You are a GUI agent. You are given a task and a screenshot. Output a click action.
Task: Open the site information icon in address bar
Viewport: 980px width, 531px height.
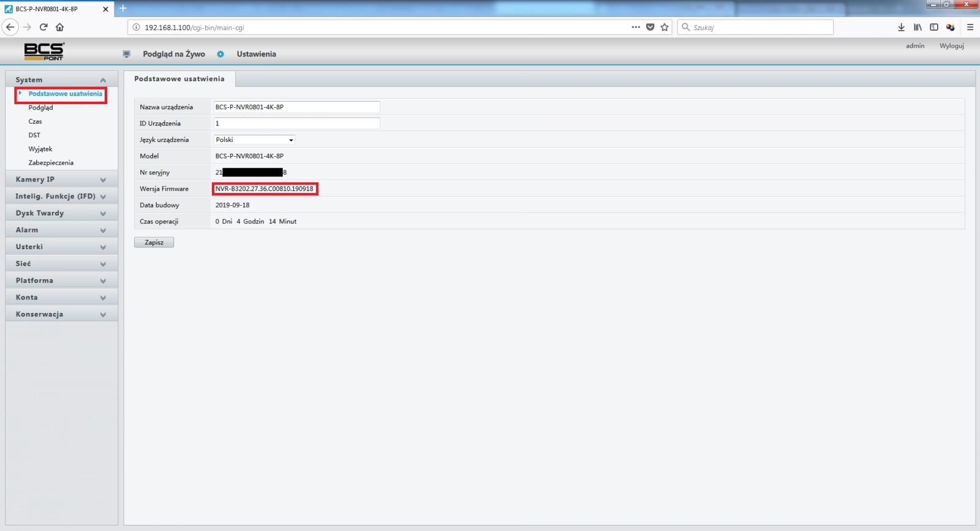coord(136,28)
